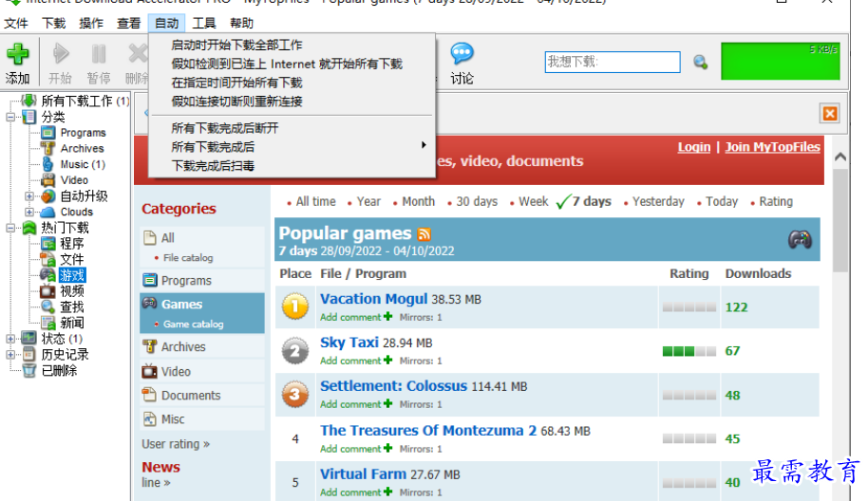This screenshot has width=868, height=501.
Task: Expand the 历史记录 tree node
Action: (10, 355)
